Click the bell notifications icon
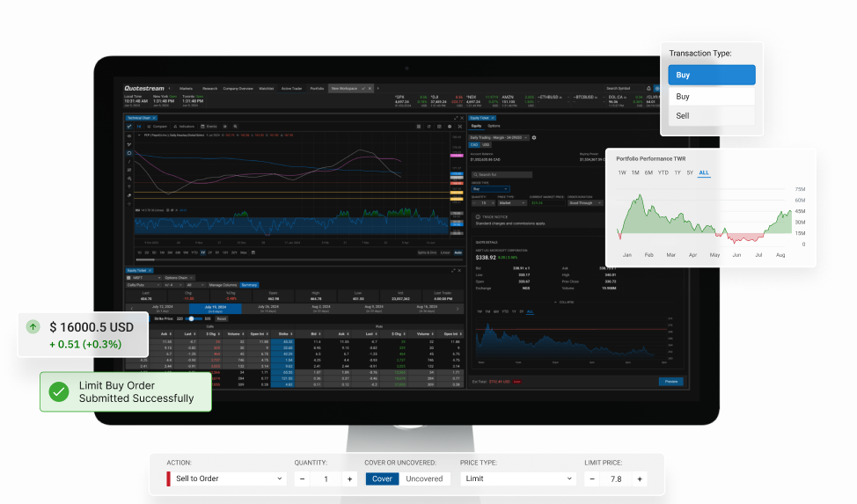Screen dimensions: 857x504 (x=648, y=89)
